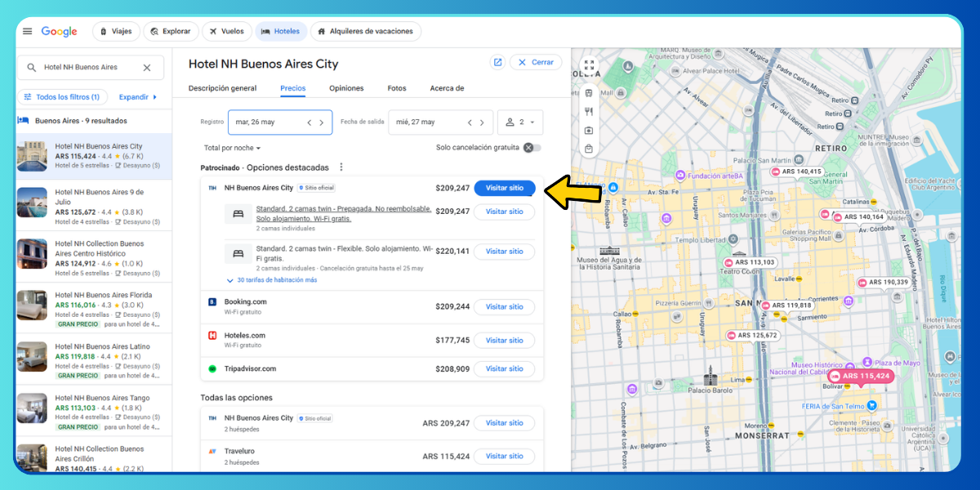Switch to the Explorar tab
980x490 pixels.
click(x=171, y=31)
